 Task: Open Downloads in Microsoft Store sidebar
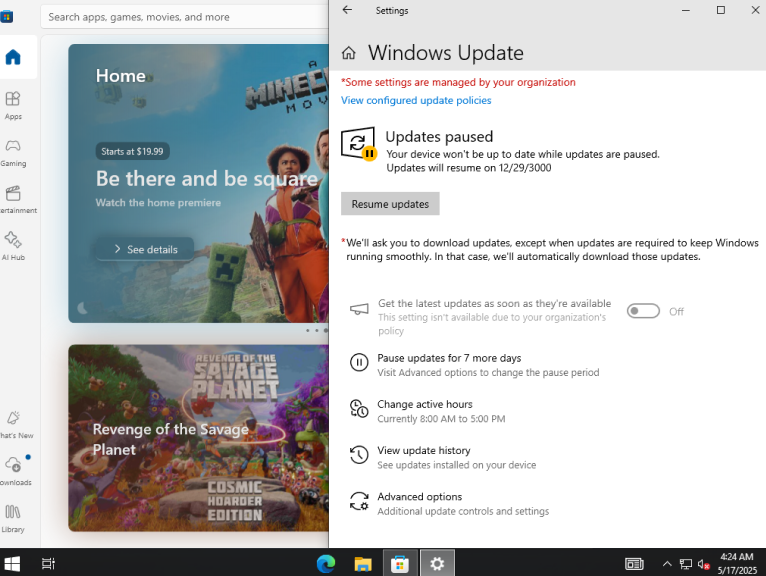pos(13,471)
